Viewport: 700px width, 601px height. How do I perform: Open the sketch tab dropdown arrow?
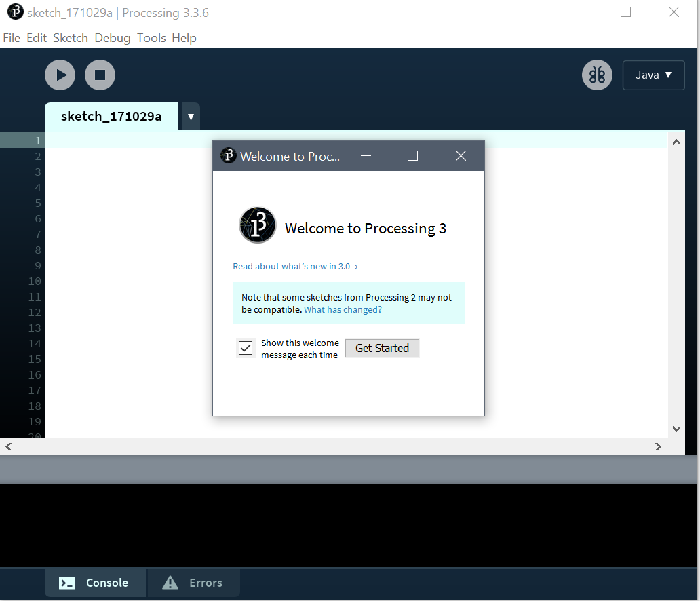point(190,116)
